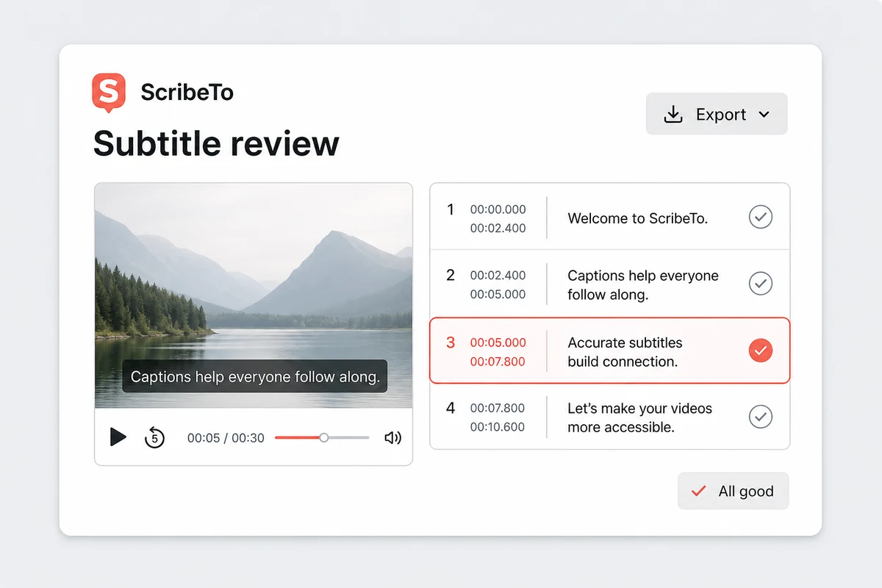
Task: Select subtitle text 'Let's make your videos more accessible.'
Action: pyautogui.click(x=639, y=417)
